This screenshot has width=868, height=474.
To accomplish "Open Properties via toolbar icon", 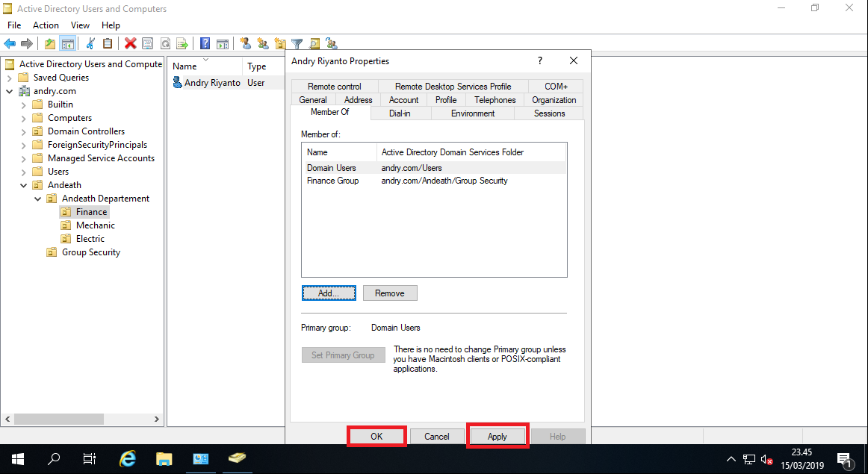I will tap(148, 44).
